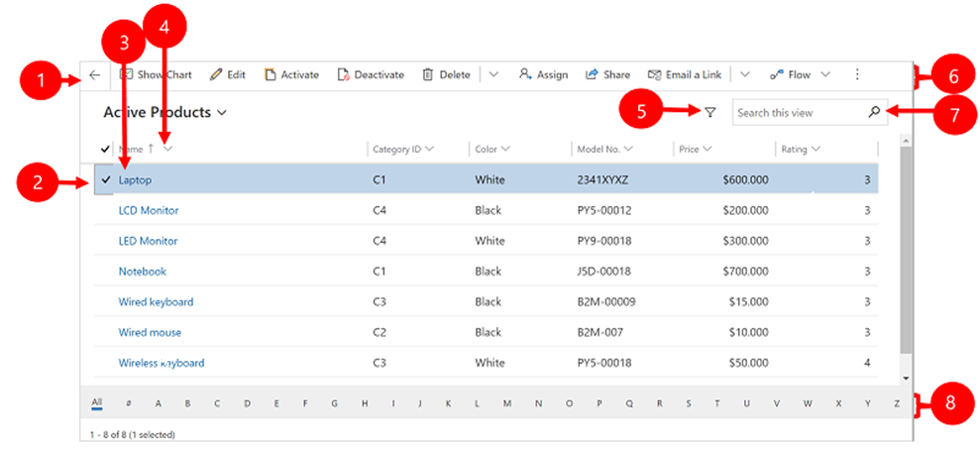Open the vertical ellipsis more commands
Image resolution: width=980 pixels, height=449 pixels.
pos(857,74)
